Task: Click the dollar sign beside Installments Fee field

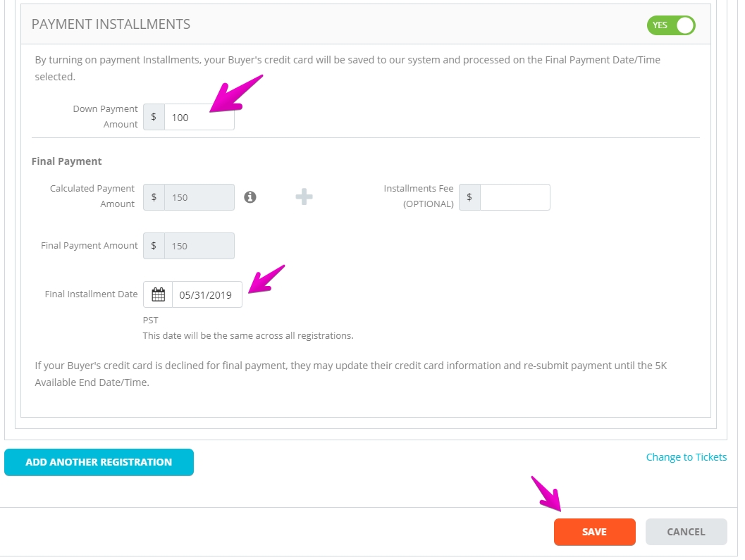Action: click(469, 197)
